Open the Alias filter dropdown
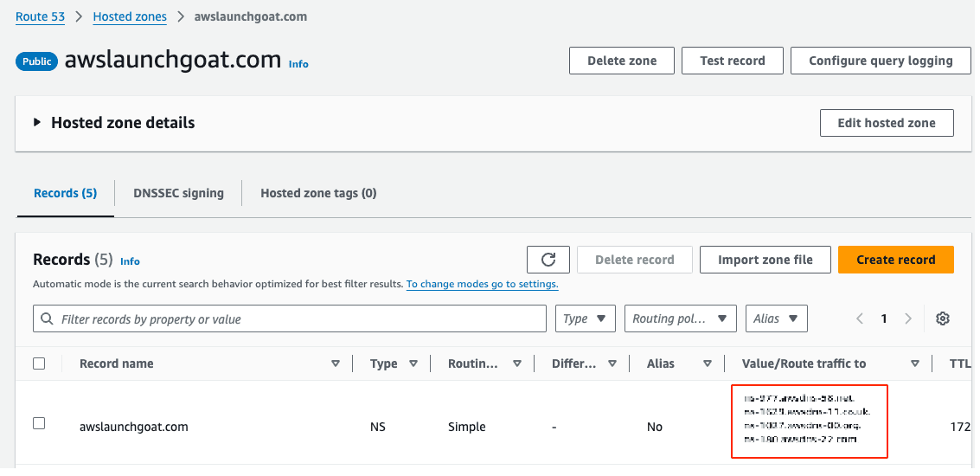Screen dimensions: 980x476 [x=776, y=318]
